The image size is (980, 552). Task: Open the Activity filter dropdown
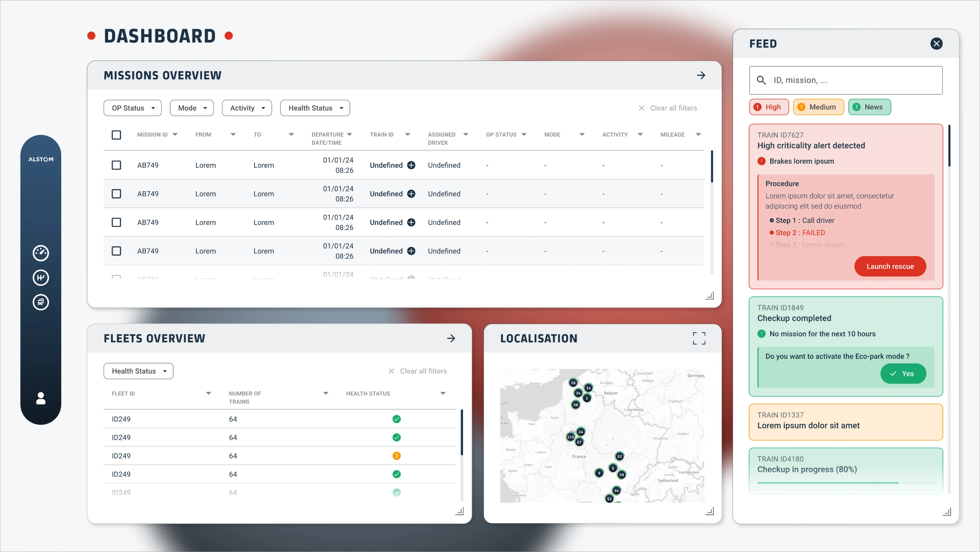tap(246, 108)
